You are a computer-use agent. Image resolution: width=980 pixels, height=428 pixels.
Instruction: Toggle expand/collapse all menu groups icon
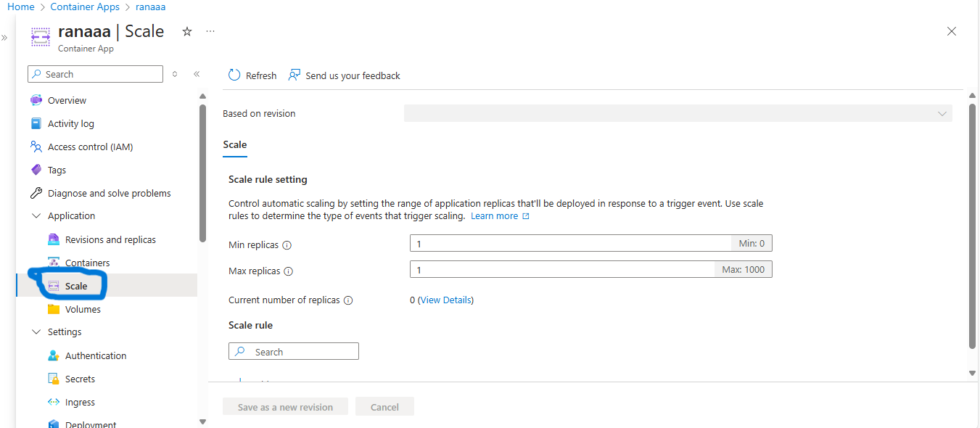point(175,74)
